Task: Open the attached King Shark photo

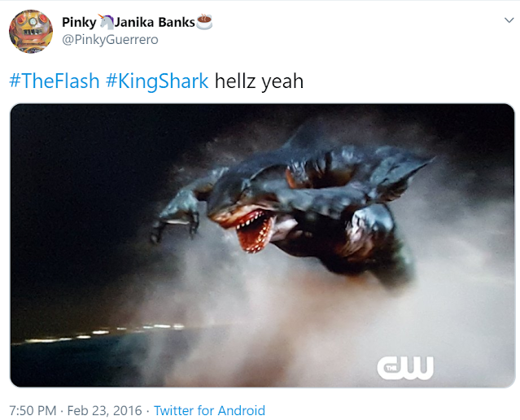Action: [262, 246]
